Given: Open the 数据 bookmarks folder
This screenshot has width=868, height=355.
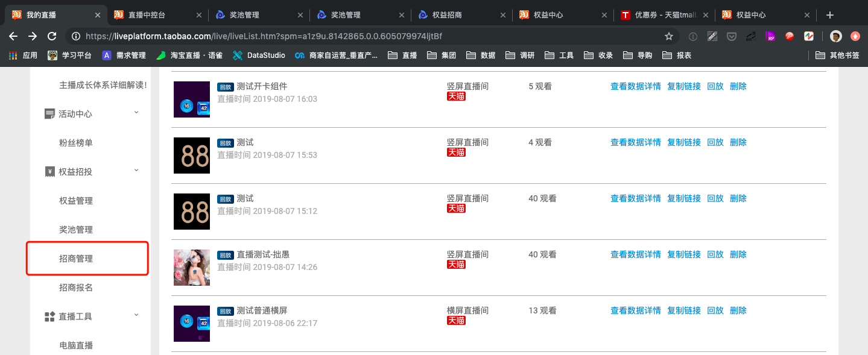Looking at the screenshot, I should tap(481, 55).
